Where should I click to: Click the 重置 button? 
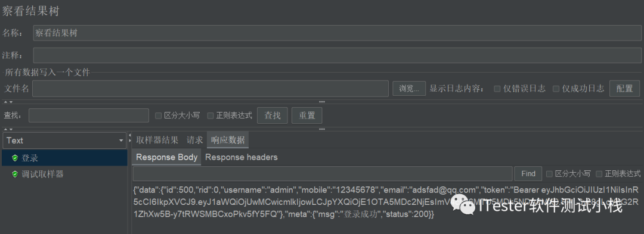tap(307, 116)
